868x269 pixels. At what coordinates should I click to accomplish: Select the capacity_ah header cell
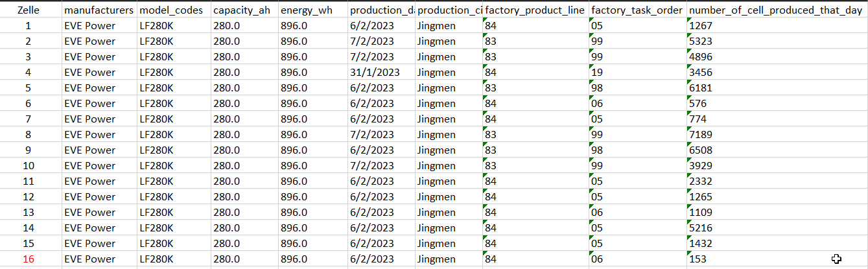[244, 10]
